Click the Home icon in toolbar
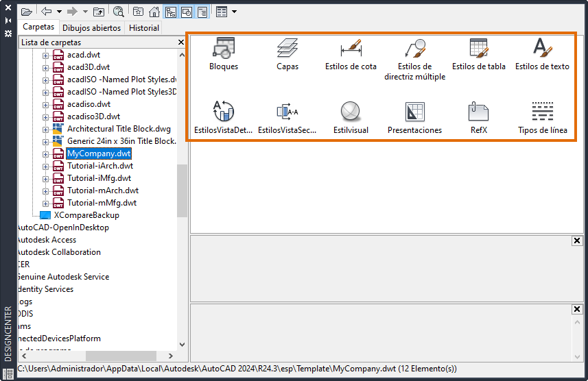The width and height of the screenshot is (588, 381). (x=154, y=12)
